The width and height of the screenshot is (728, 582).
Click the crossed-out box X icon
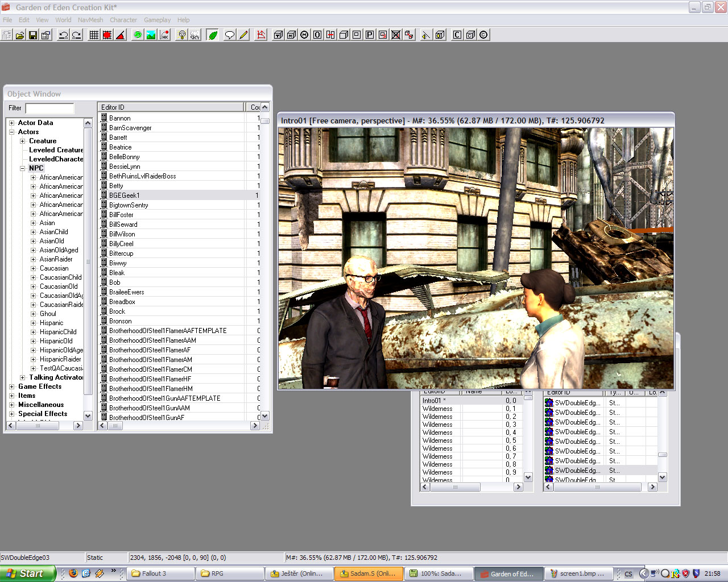click(x=396, y=35)
